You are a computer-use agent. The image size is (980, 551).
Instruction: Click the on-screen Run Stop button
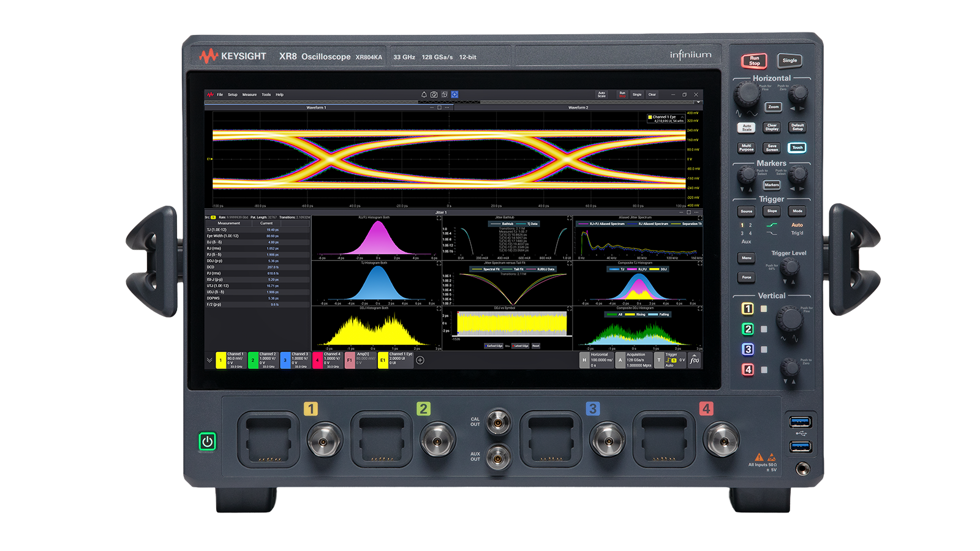point(622,94)
